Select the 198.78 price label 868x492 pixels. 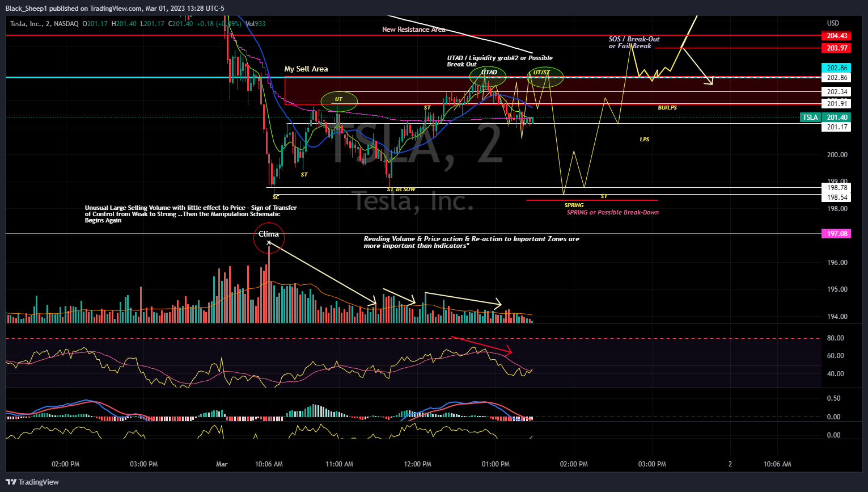tap(836, 188)
